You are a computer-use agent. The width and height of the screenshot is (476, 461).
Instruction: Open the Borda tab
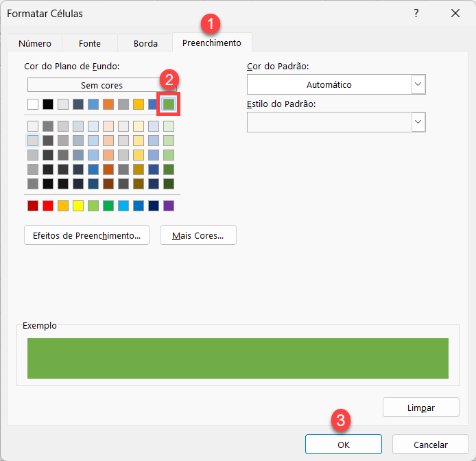145,43
